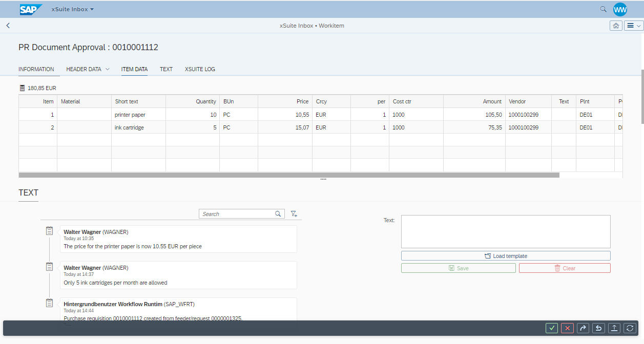The height and width of the screenshot is (344, 644).
Task: Click the note icon beside Walter Wagner's first comment
Action: (x=49, y=230)
